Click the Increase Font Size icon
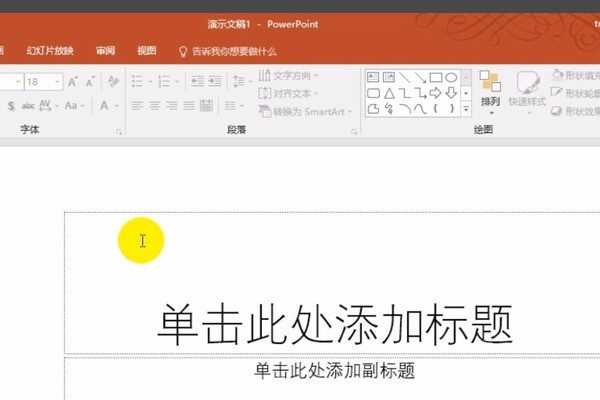 [x=73, y=82]
